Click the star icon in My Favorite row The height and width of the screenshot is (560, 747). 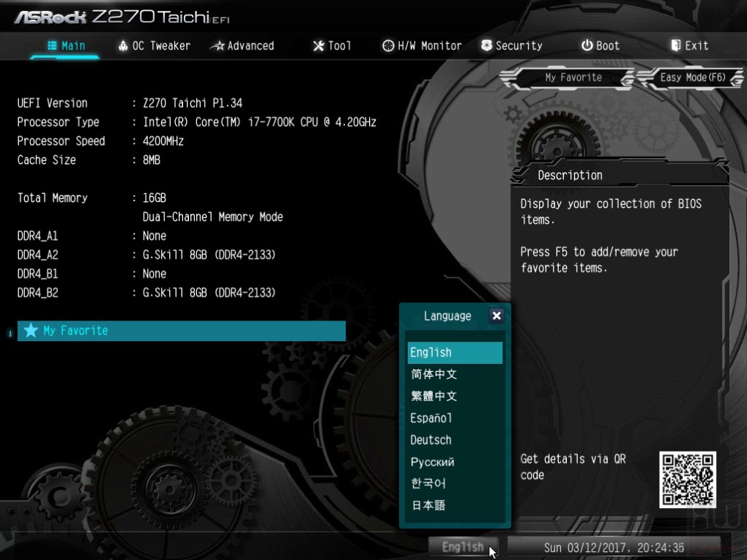click(31, 330)
